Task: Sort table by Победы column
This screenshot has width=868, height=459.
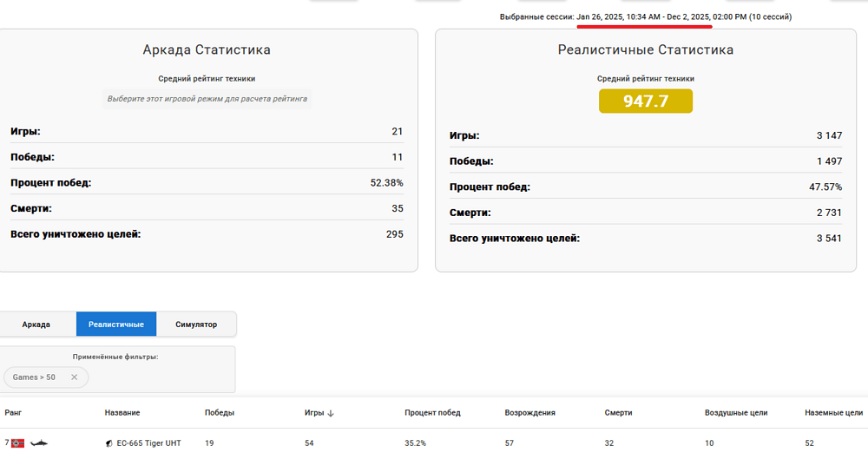Action: (x=220, y=413)
